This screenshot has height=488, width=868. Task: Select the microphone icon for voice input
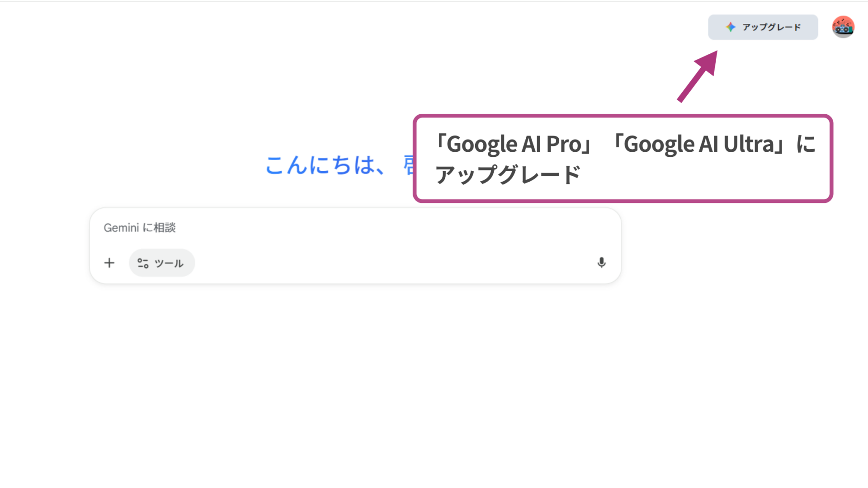coord(601,263)
